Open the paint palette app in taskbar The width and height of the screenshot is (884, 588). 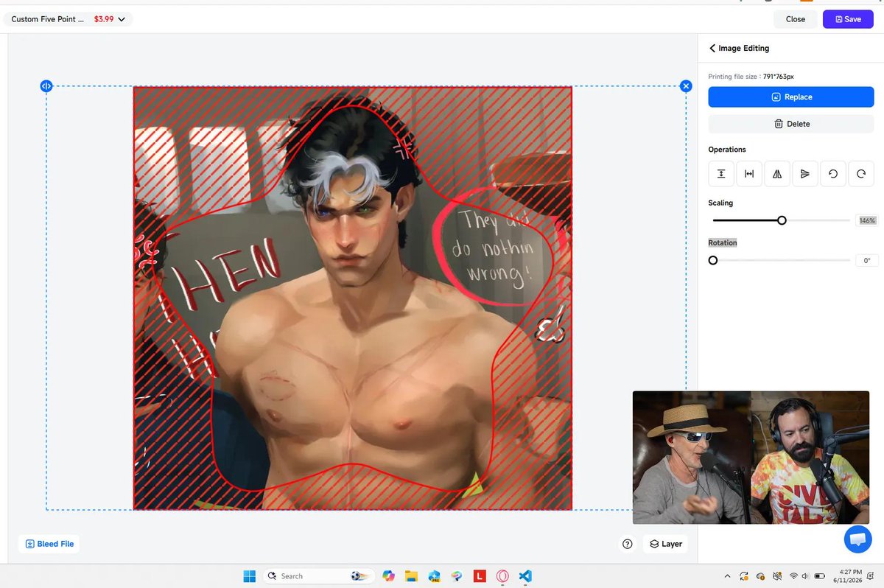(457, 576)
